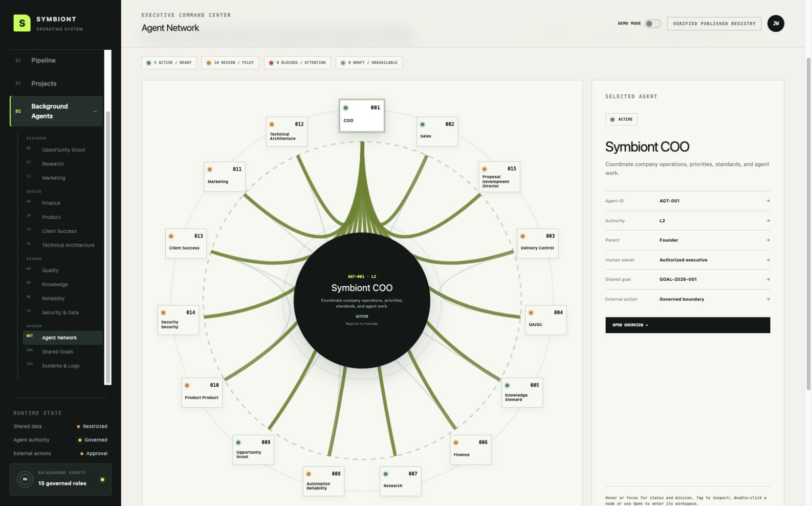Image resolution: width=812 pixels, height=506 pixels.
Task: Select agent node 005 Knowledge Steward
Action: point(522,393)
